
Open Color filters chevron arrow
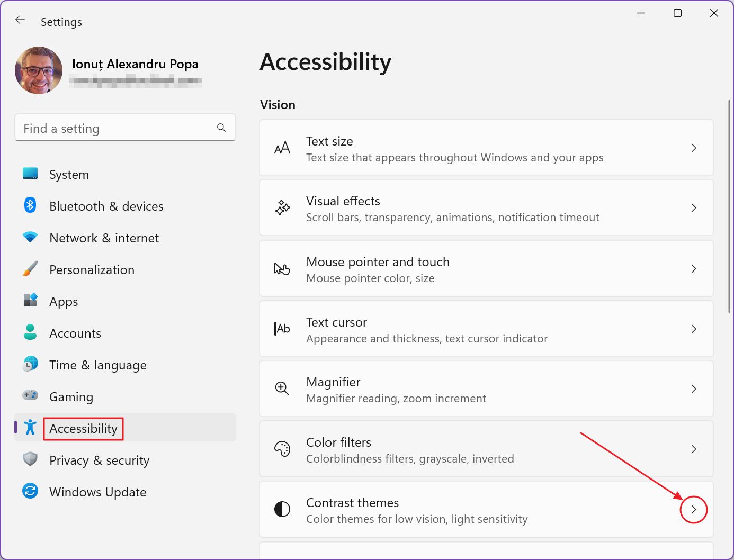694,449
